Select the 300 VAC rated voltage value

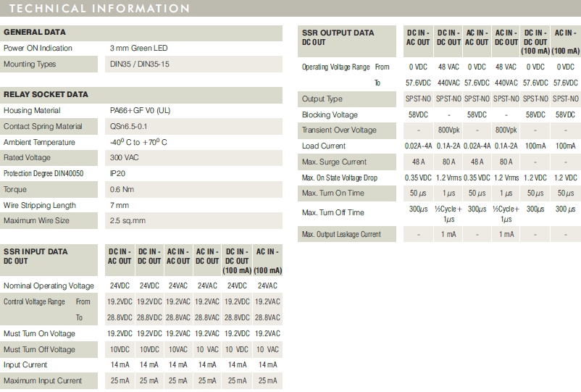tap(125, 158)
